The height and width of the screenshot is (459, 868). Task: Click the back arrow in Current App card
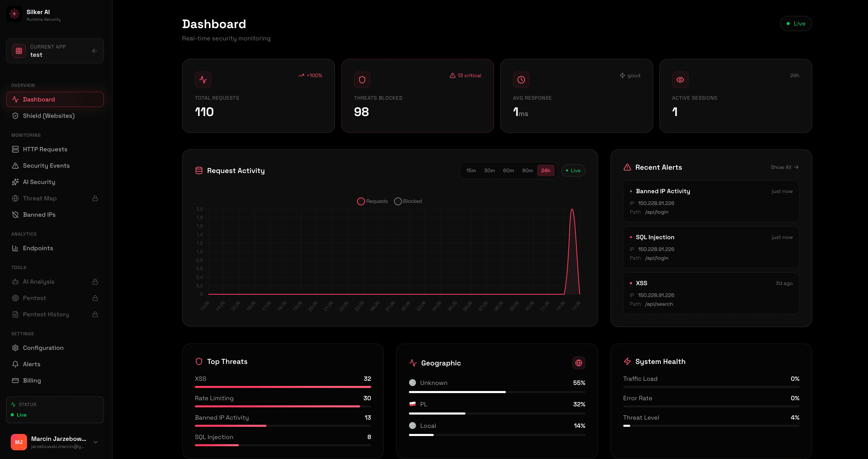tap(95, 51)
